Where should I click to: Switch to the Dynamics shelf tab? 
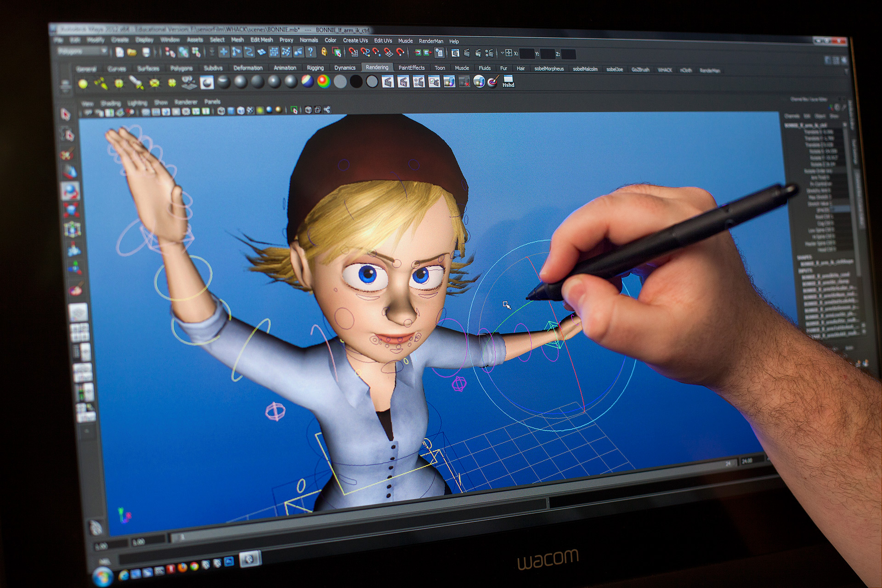point(345,68)
